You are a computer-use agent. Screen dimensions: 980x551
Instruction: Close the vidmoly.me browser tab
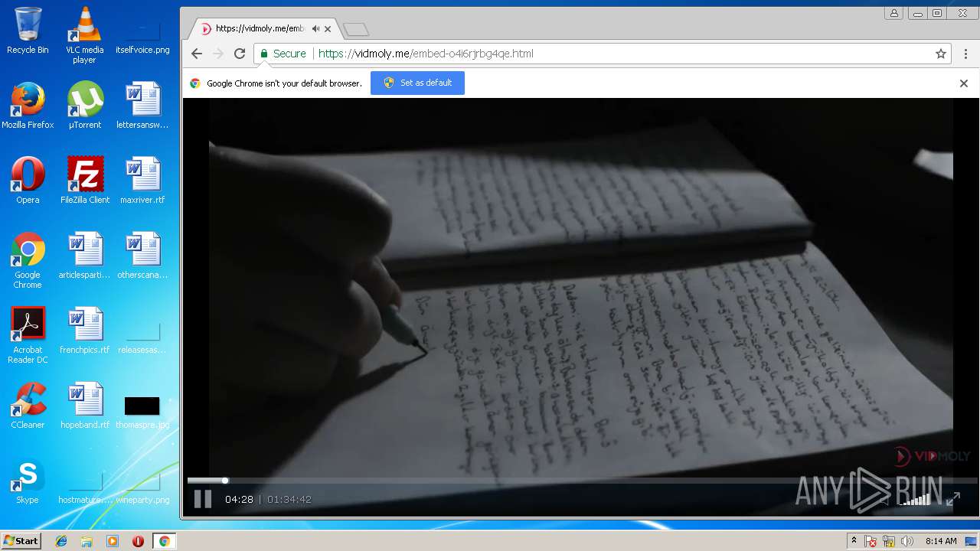(x=328, y=29)
